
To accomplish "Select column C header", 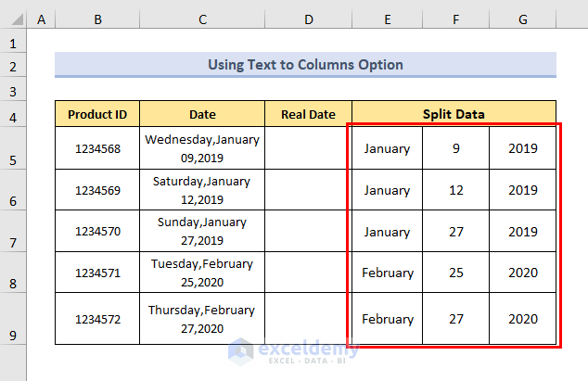I will click(x=201, y=19).
